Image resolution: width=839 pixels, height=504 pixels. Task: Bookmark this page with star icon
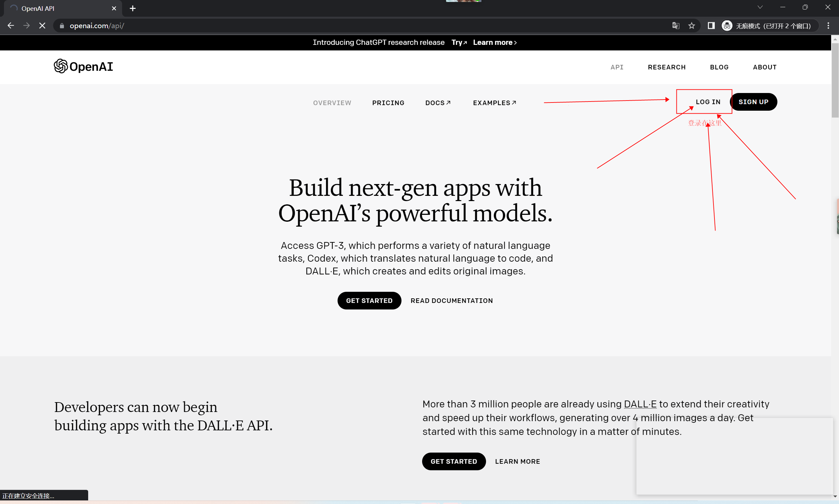691,26
